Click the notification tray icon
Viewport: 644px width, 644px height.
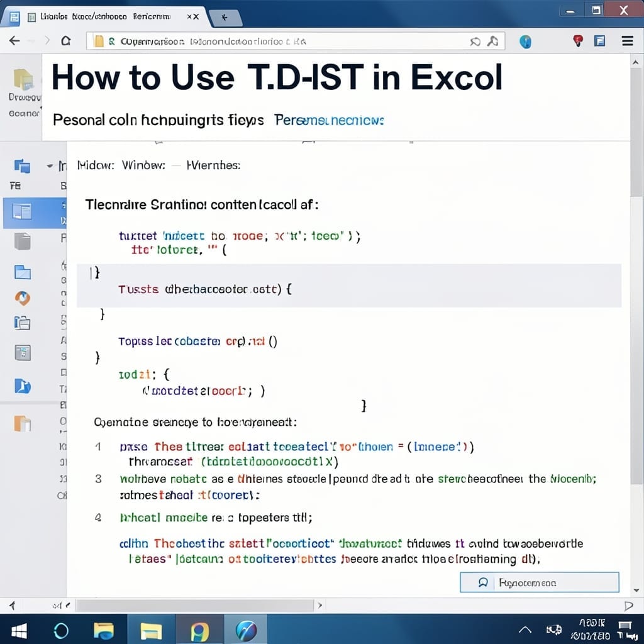[x=627, y=630]
